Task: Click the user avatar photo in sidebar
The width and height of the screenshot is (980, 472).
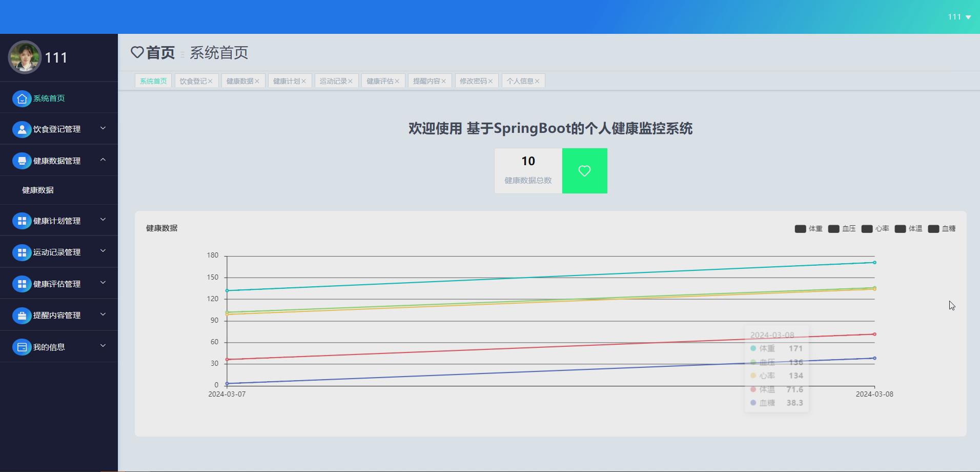Action: 25,57
